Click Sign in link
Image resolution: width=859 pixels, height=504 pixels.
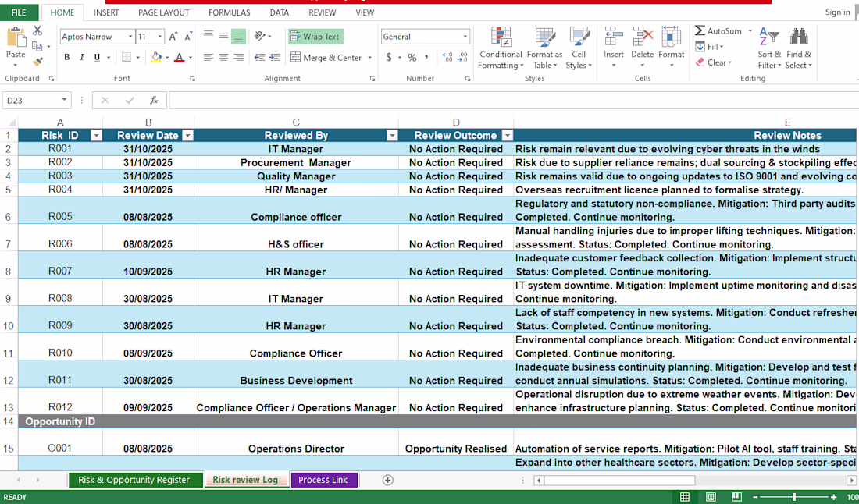838,12
